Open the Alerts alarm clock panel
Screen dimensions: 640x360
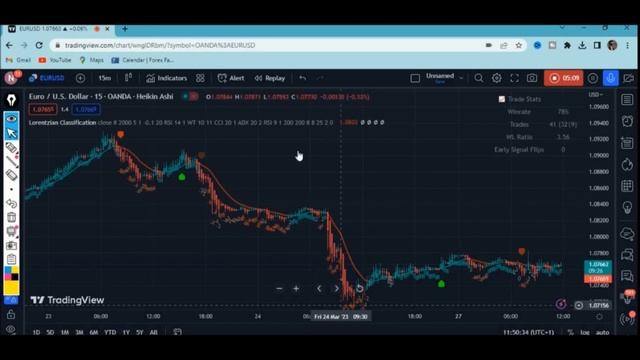click(627, 121)
